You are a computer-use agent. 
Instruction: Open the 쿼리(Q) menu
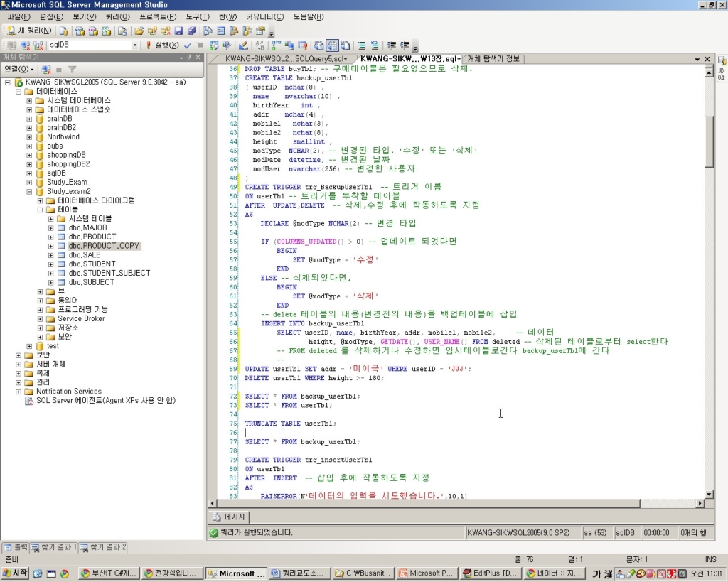coord(118,17)
